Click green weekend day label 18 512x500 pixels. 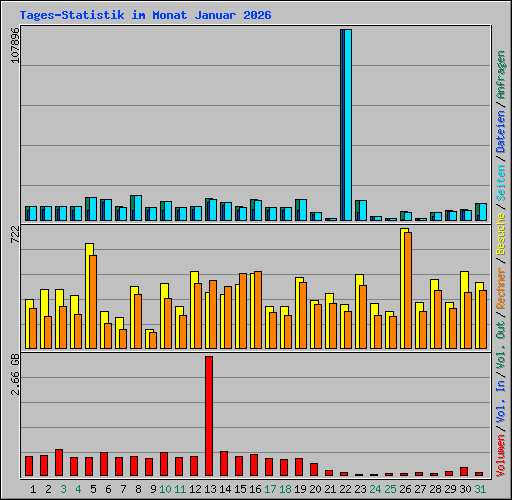click(x=285, y=489)
